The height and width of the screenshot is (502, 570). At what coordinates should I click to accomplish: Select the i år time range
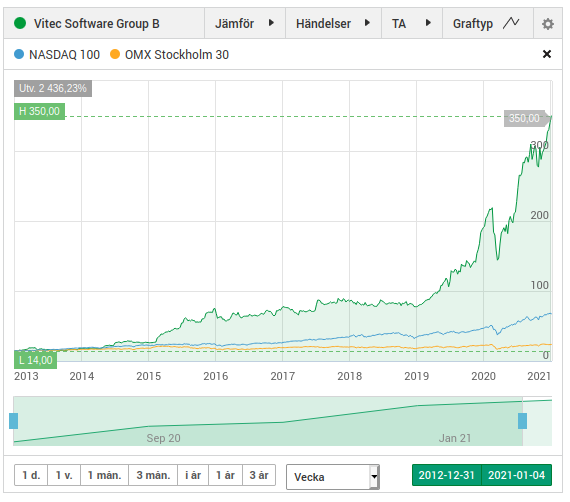(193, 475)
